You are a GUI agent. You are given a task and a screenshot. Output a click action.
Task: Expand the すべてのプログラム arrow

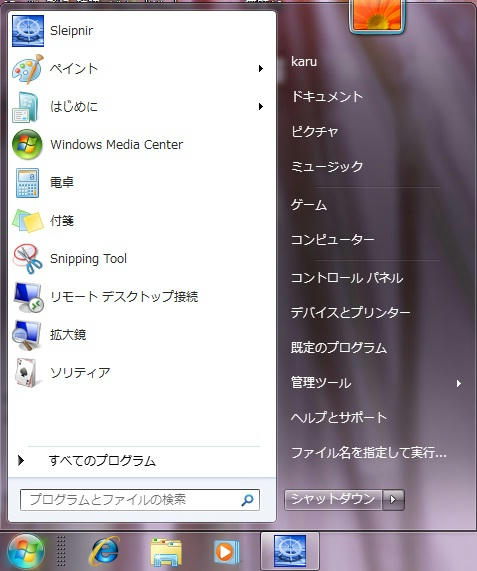[21, 461]
